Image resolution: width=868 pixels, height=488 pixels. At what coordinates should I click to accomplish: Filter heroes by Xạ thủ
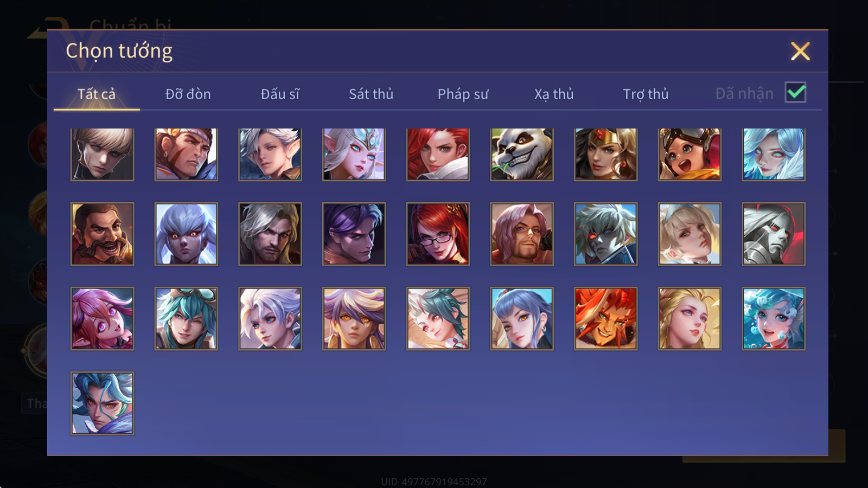553,94
